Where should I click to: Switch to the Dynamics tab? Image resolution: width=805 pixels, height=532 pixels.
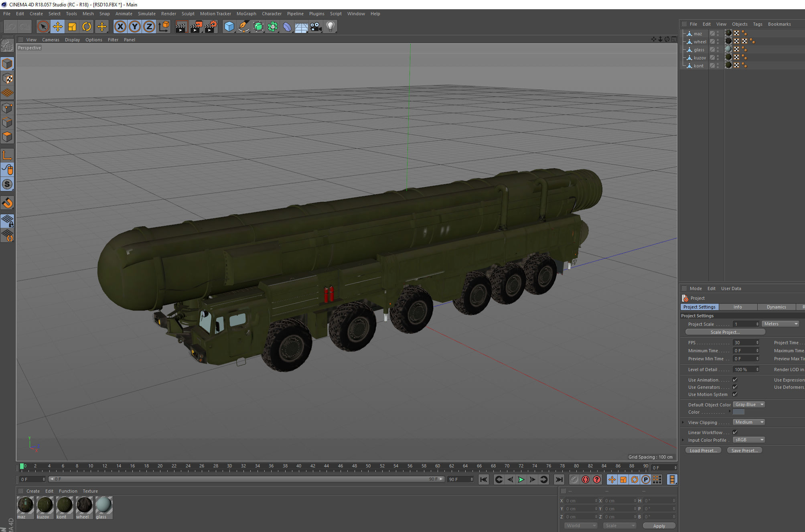(x=776, y=307)
